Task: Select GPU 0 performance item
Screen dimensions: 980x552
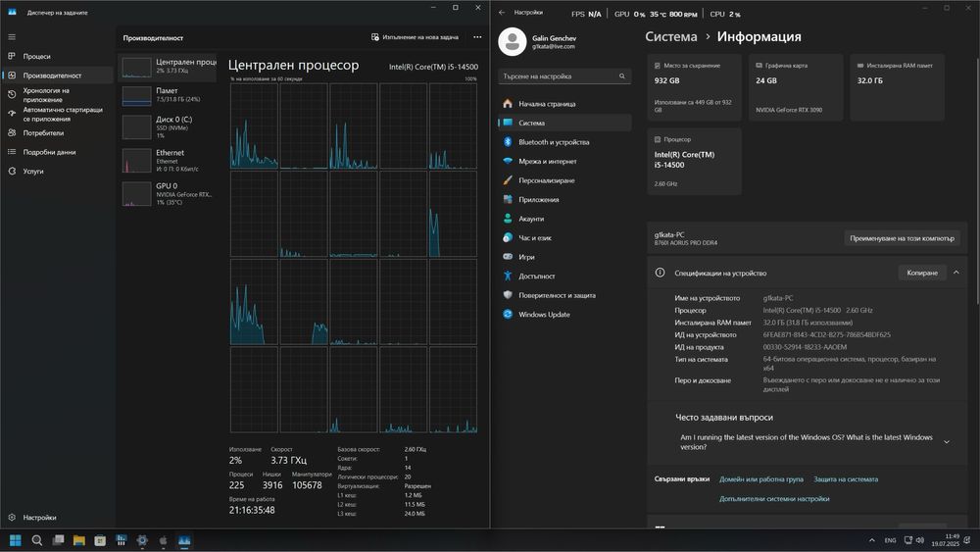Action: click(168, 194)
